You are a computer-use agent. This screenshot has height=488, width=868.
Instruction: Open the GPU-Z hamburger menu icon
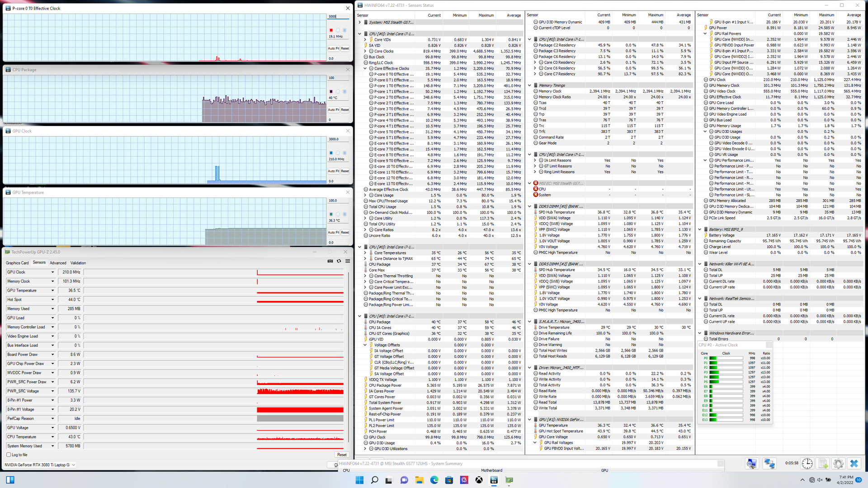point(348,261)
